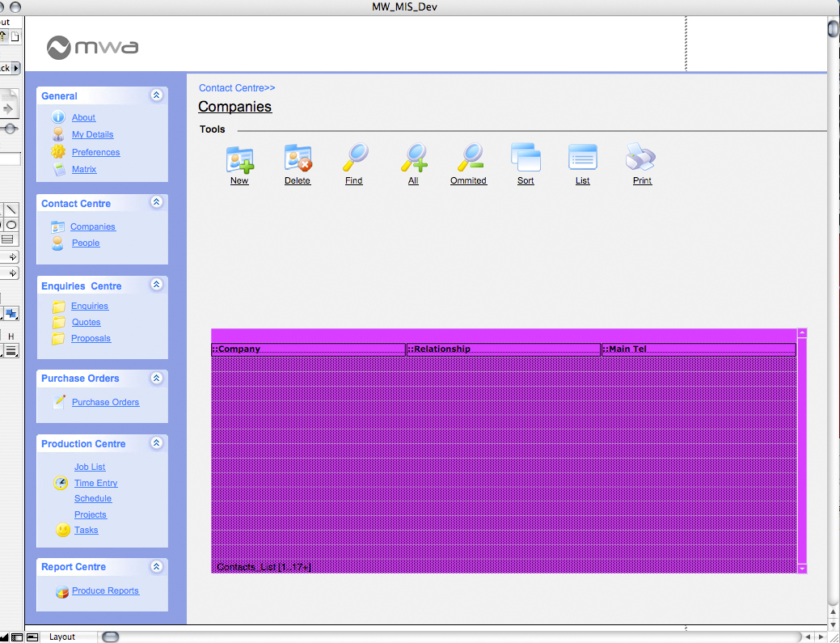Screen dimensions: 840x643
Task: Open the Time Entry link
Action: pyautogui.click(x=95, y=483)
